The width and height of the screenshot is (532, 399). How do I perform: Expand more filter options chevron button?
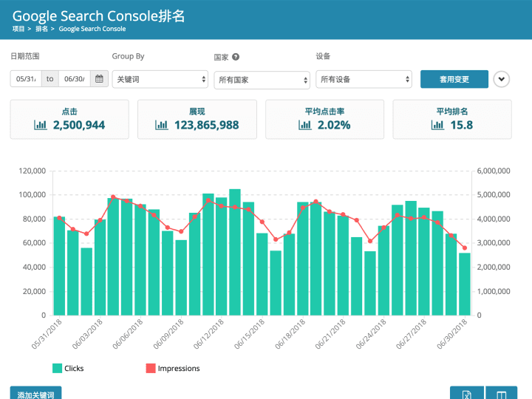click(x=502, y=79)
